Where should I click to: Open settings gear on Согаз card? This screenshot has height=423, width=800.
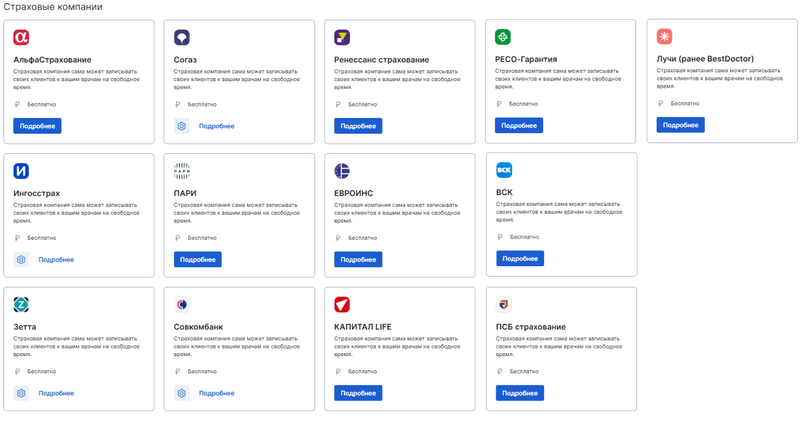point(182,126)
